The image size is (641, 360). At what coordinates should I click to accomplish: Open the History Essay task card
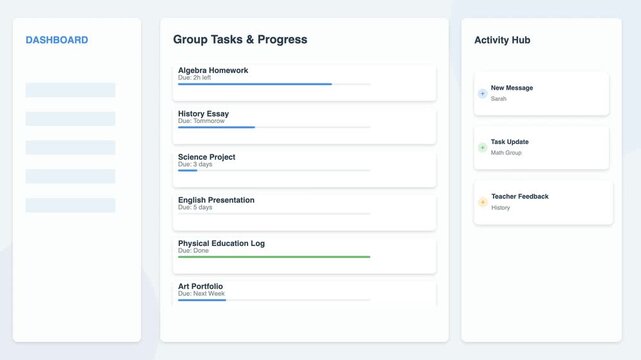(305, 125)
